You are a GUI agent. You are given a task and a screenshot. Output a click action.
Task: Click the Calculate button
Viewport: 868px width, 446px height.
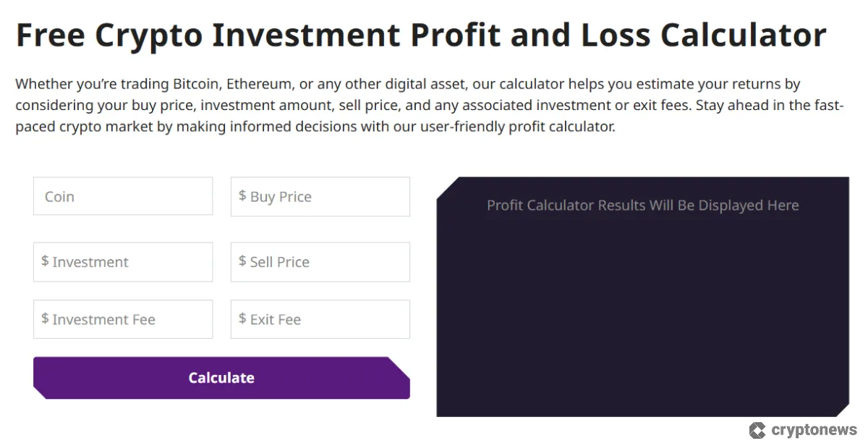(221, 377)
